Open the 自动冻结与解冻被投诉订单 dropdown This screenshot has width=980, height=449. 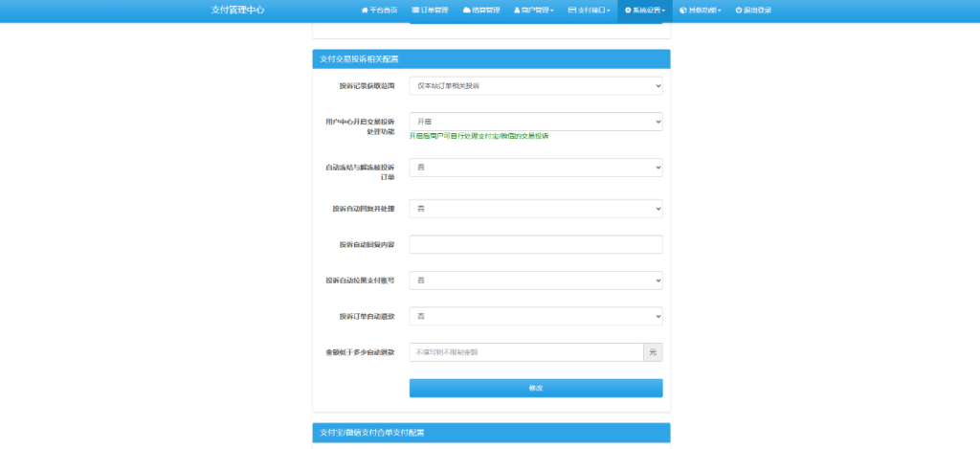coord(535,168)
